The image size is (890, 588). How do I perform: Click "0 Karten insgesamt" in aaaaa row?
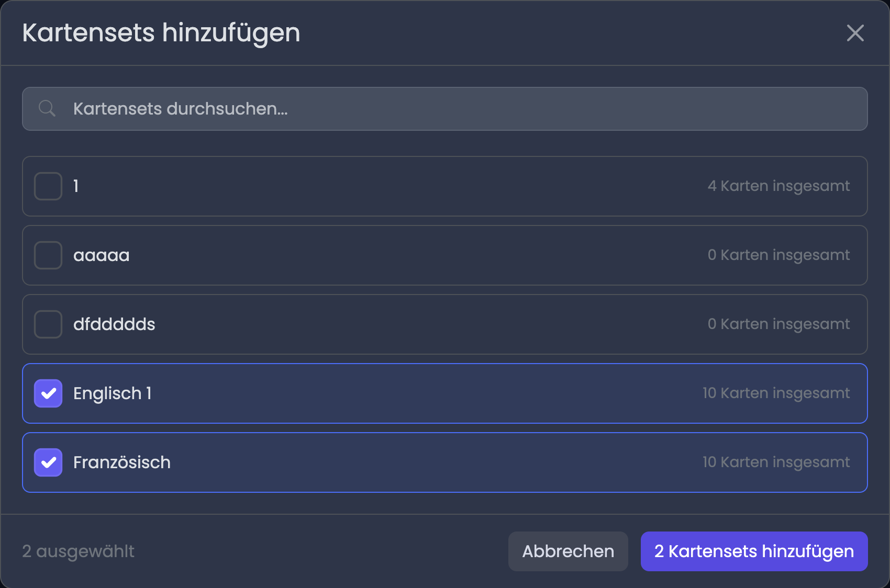(778, 255)
